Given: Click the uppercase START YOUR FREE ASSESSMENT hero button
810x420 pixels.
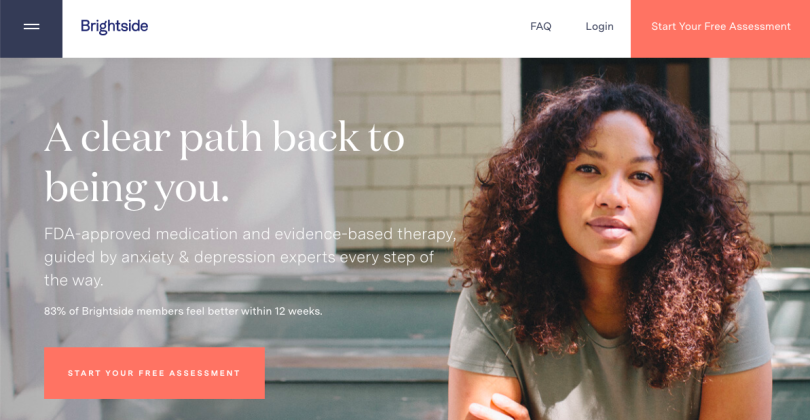Looking at the screenshot, I should point(154,373).
